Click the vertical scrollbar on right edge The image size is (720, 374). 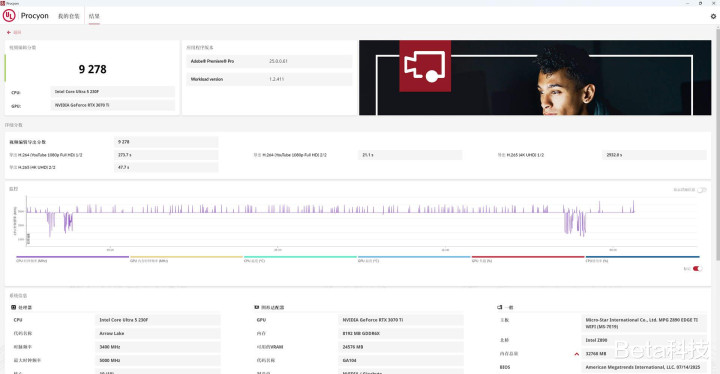(x=717, y=142)
